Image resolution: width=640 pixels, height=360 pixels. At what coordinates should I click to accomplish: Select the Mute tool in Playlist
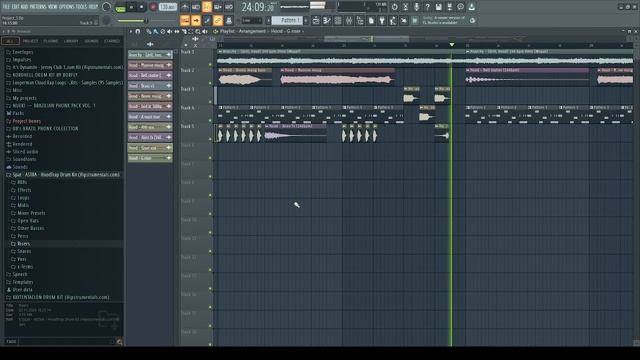(169, 31)
